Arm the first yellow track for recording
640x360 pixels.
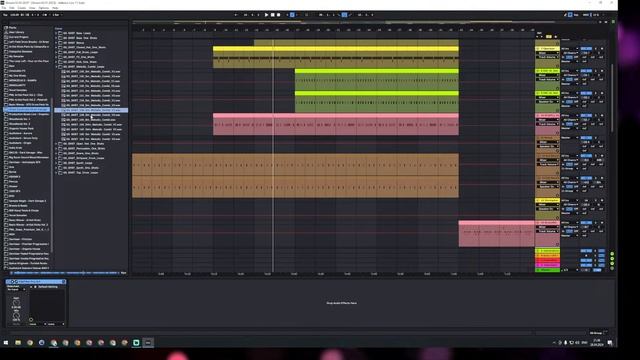(x=602, y=49)
